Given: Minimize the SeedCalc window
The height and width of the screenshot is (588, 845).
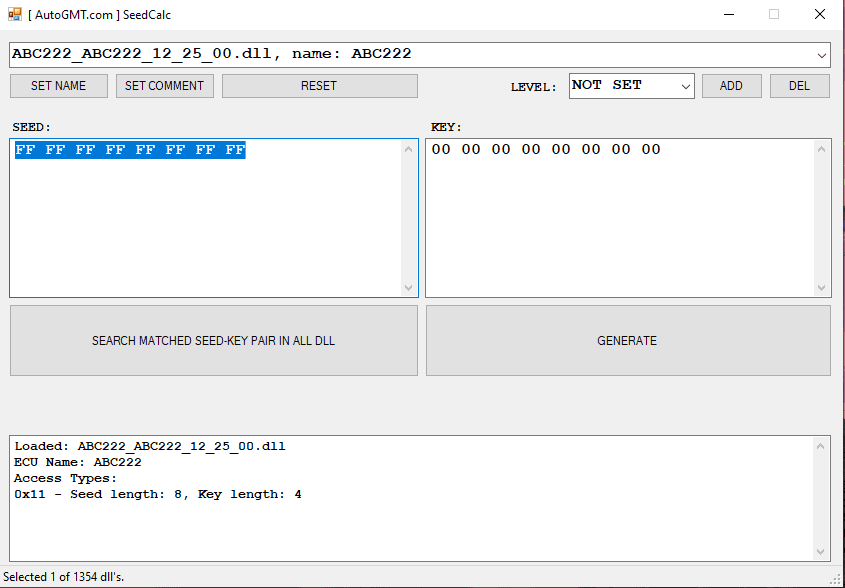Looking at the screenshot, I should [726, 15].
